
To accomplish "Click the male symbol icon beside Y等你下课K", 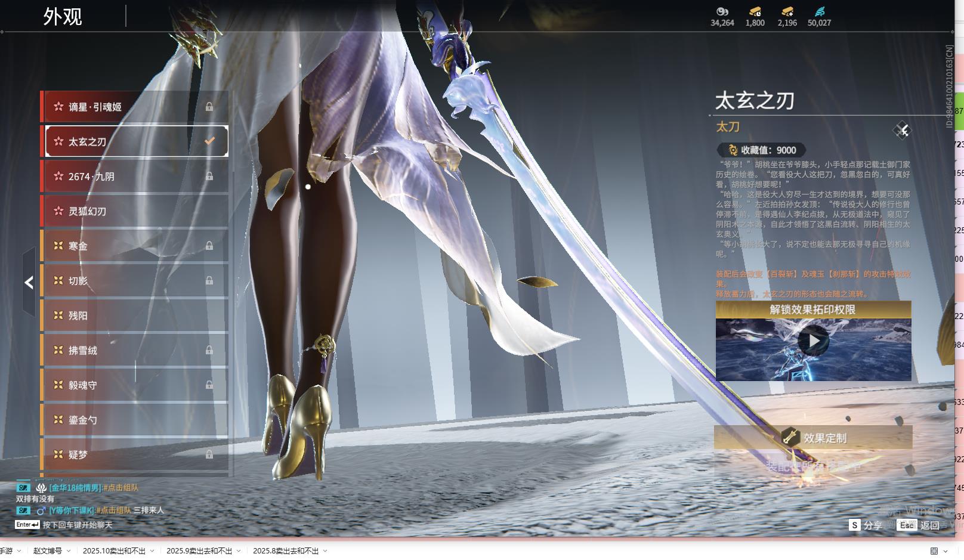I will point(41,511).
